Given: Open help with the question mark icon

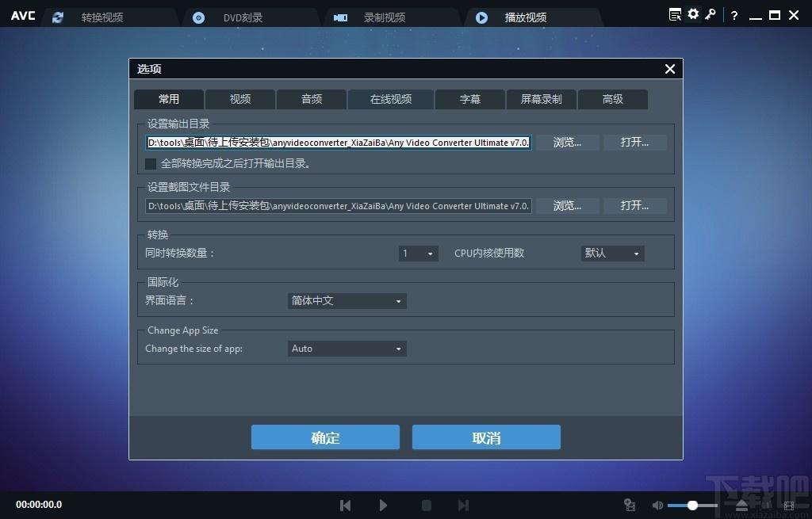Looking at the screenshot, I should point(733,16).
